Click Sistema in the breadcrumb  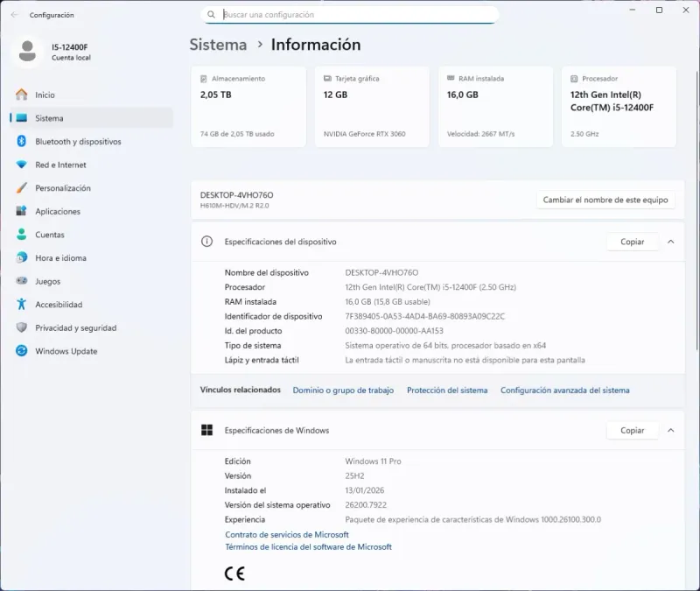pos(218,45)
